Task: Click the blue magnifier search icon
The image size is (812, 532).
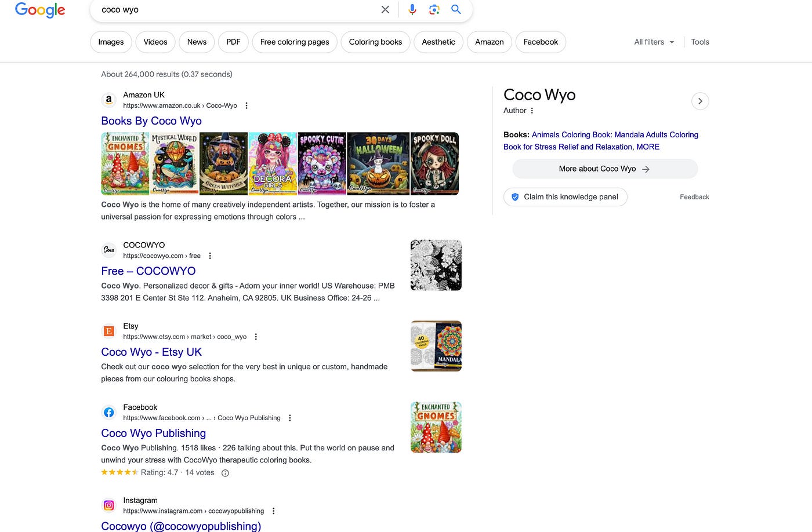Action: pyautogui.click(x=456, y=9)
